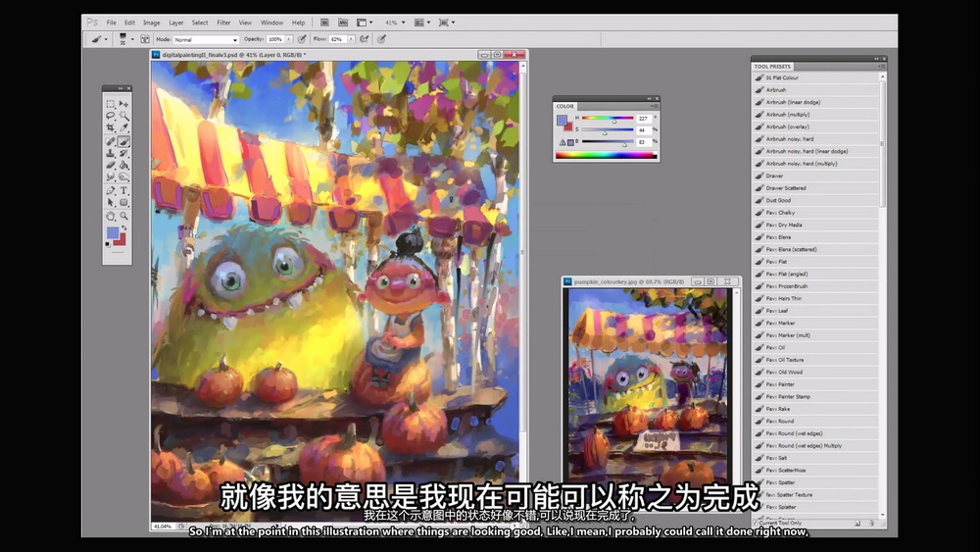
Task: Select the Zoom tool
Action: pos(123,217)
